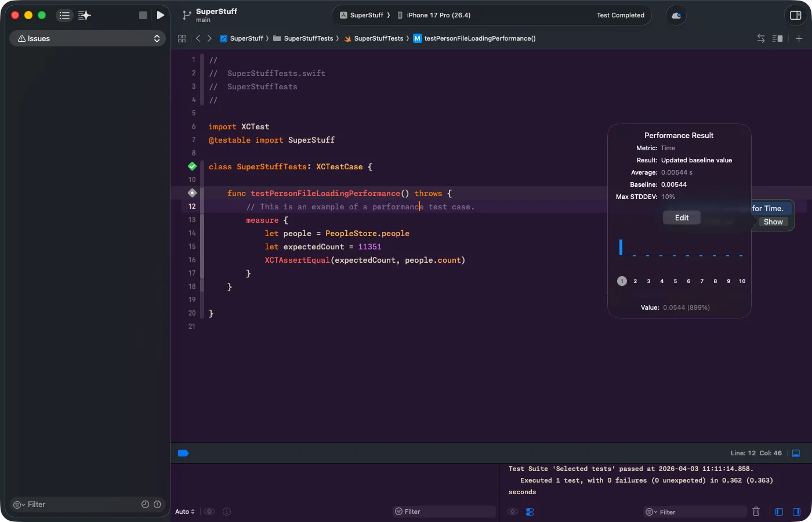
Task: Click the Line: 12 Col: 46 indicator
Action: [756, 453]
